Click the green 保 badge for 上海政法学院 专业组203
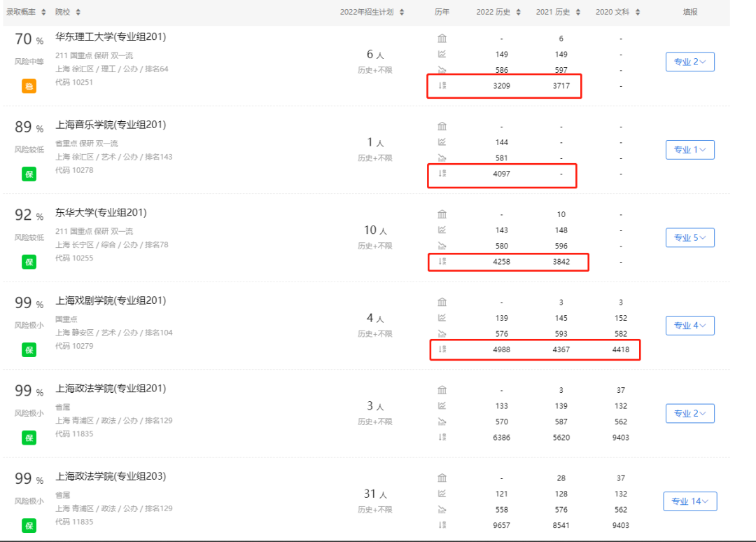756x542 pixels. point(29,526)
